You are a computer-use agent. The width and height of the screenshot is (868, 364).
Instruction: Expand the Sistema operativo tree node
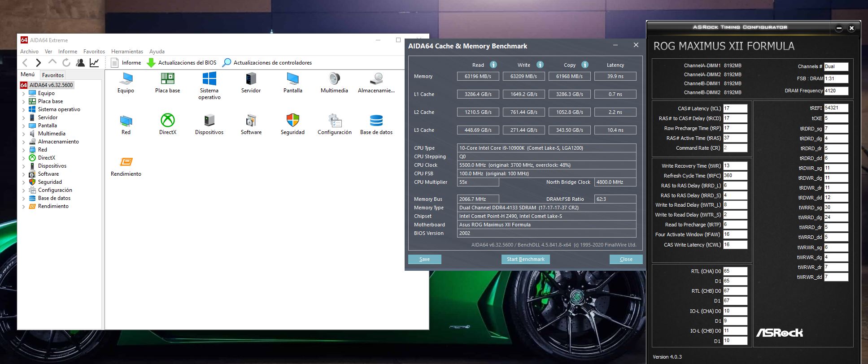pyautogui.click(x=23, y=110)
